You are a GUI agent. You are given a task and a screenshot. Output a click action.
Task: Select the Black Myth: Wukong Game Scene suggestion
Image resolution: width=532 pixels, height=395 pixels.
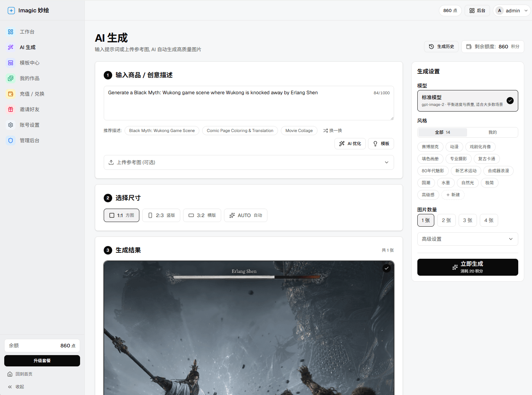tap(162, 131)
